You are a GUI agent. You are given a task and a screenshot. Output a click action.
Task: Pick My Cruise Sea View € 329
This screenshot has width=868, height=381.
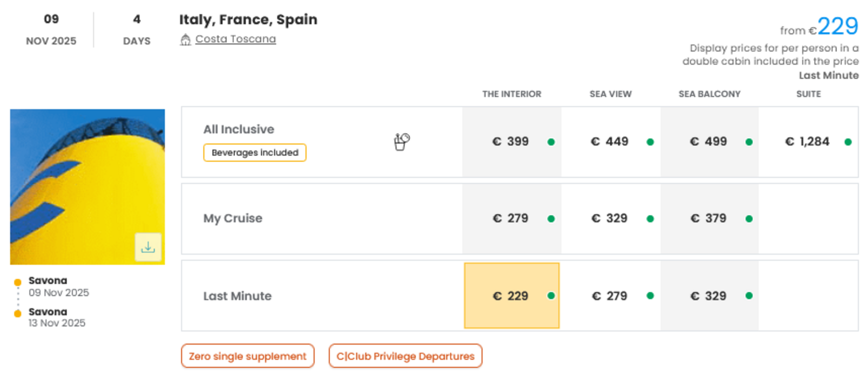coord(610,219)
